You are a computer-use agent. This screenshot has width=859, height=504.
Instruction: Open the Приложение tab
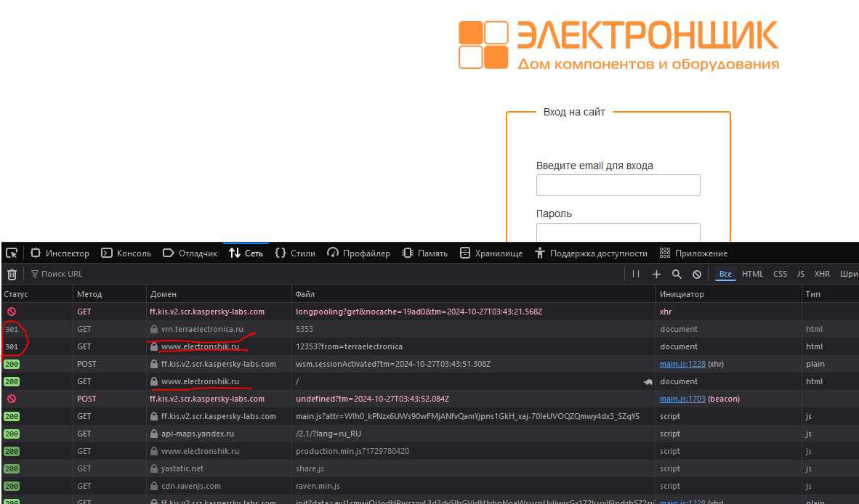coord(693,253)
